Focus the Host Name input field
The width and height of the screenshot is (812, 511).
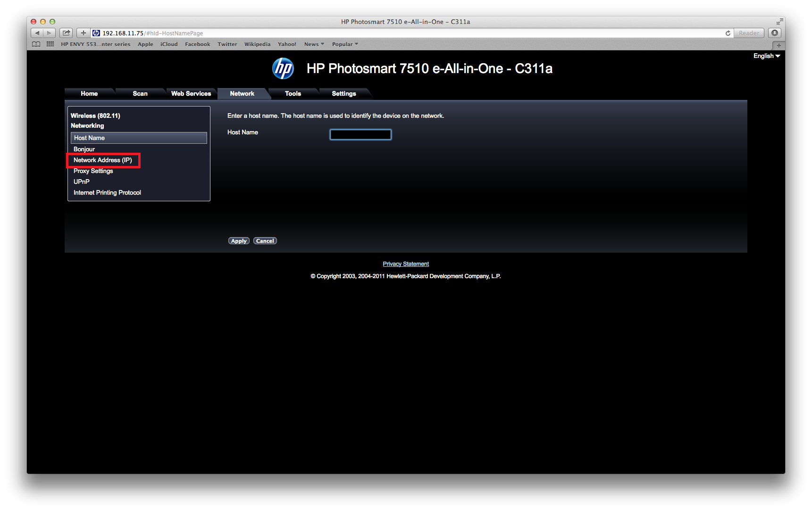pos(360,134)
